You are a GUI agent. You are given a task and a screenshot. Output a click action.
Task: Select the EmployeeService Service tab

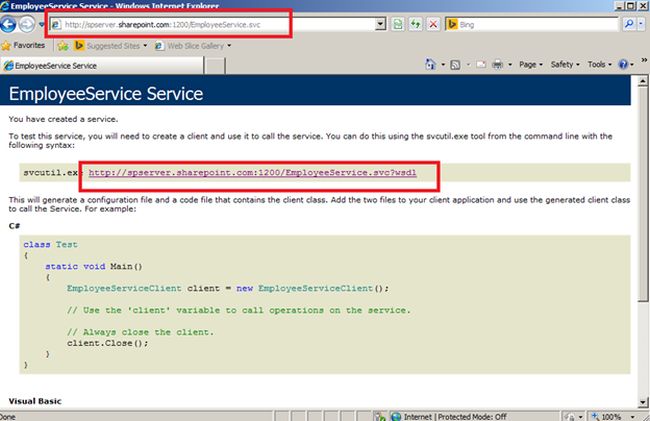click(102, 66)
